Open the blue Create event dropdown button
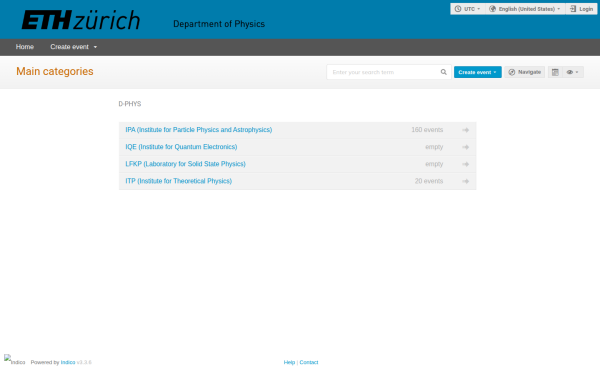The image size is (600, 375). (478, 72)
